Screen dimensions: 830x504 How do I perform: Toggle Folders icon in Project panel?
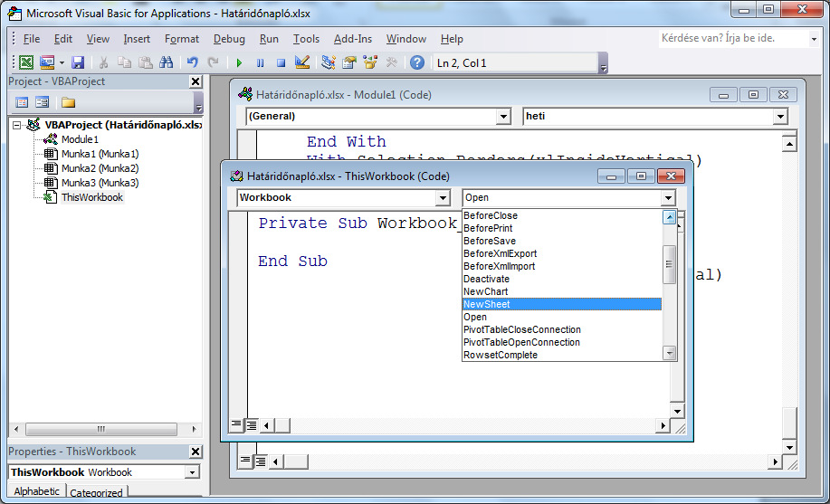(x=68, y=102)
